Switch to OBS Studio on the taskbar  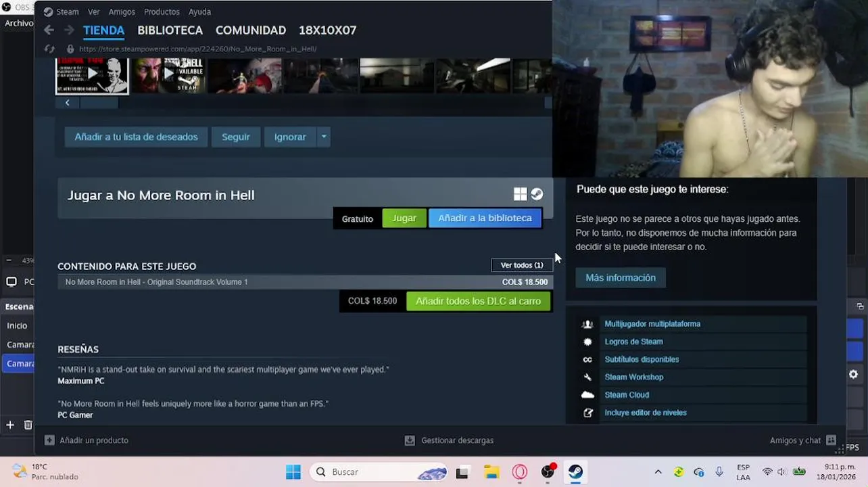548,472
